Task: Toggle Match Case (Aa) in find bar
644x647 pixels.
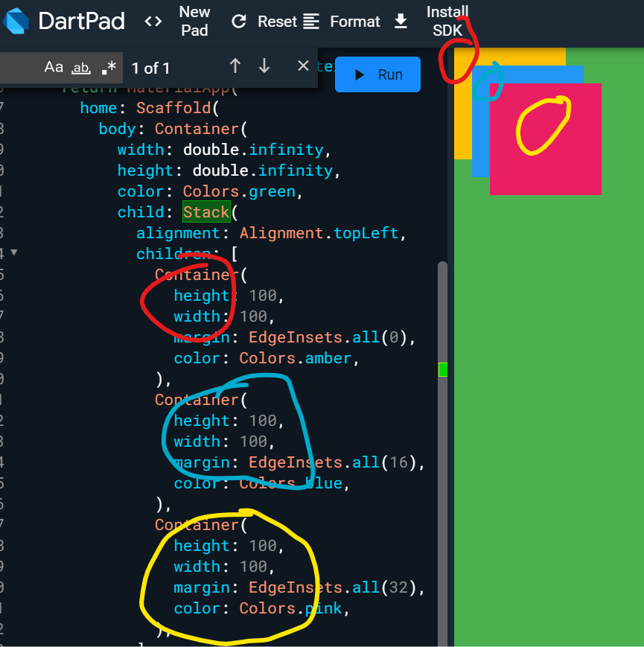Action: coord(54,67)
